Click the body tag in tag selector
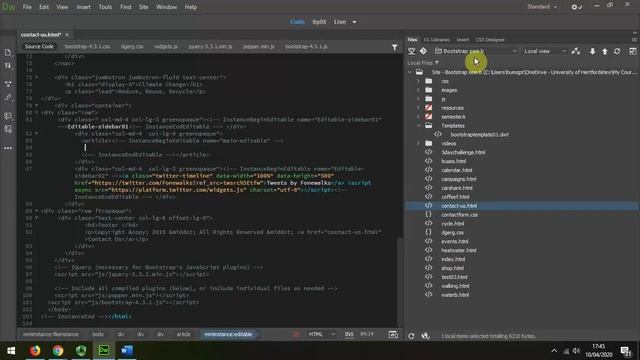This screenshot has height=360, width=640. (x=98, y=334)
